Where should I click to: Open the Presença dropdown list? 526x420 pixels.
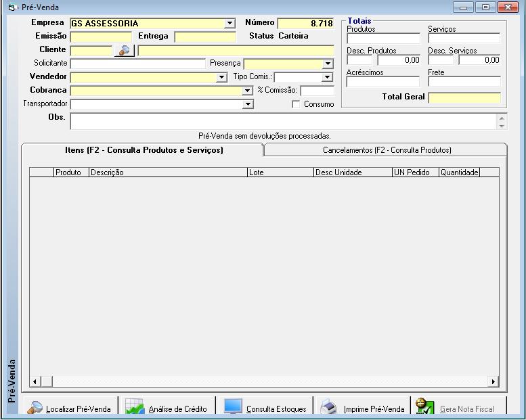tap(328, 64)
